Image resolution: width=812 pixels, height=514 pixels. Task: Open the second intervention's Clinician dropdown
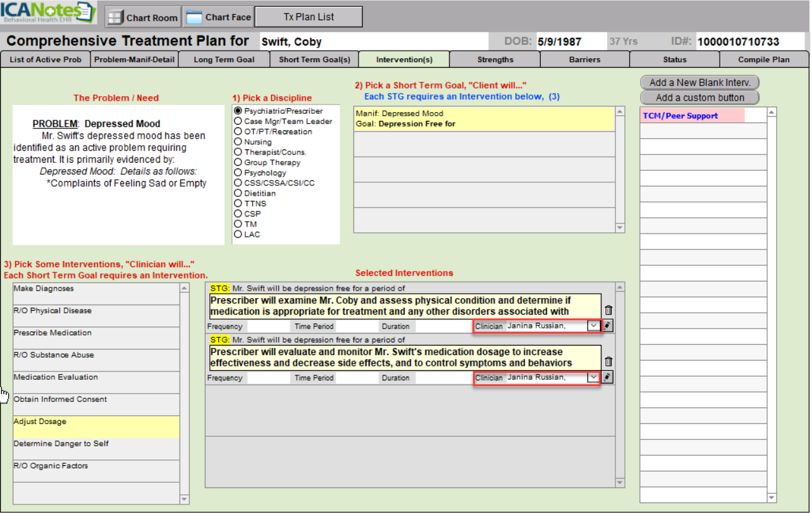(593, 377)
